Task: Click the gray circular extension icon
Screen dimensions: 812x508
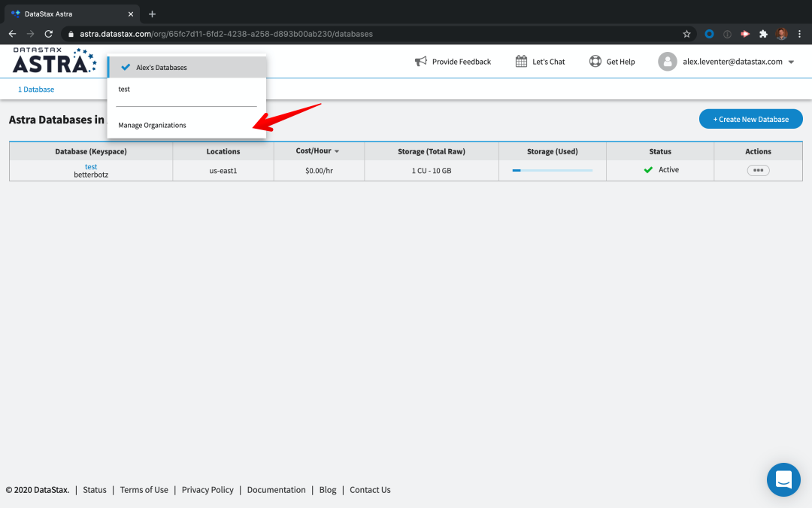Action: 727,34
